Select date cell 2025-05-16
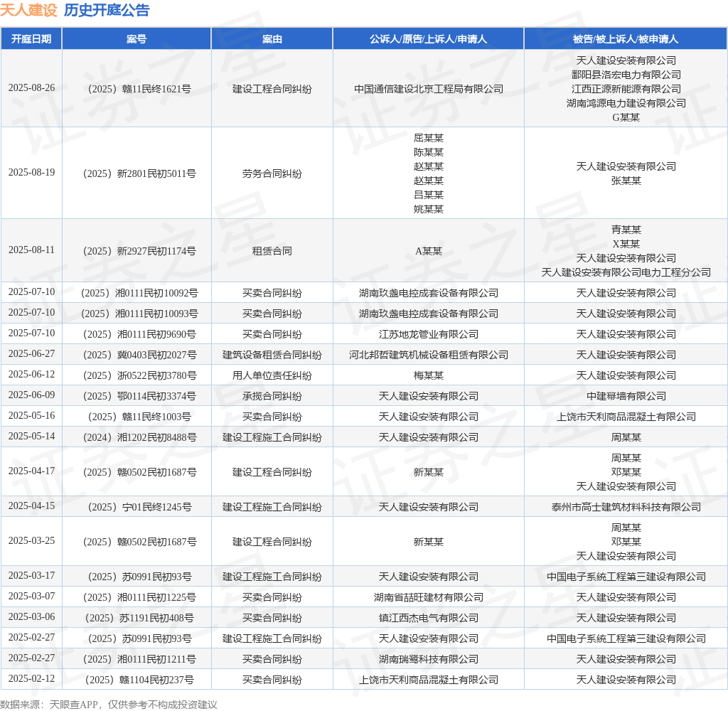The width and height of the screenshot is (728, 711). tap(31, 416)
